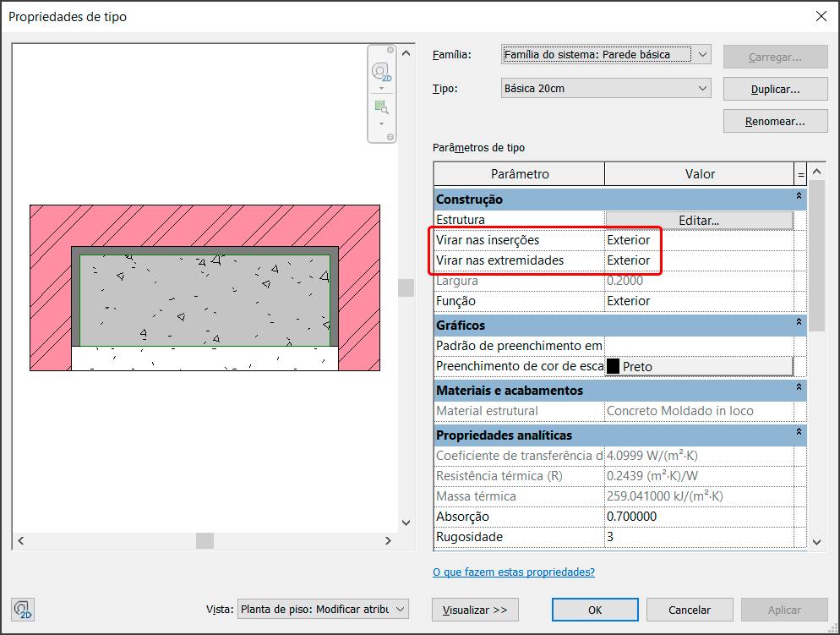This screenshot has height=635, width=840.
Task: Open the 'O que fazem estas propriedades?' link
Action: (514, 572)
